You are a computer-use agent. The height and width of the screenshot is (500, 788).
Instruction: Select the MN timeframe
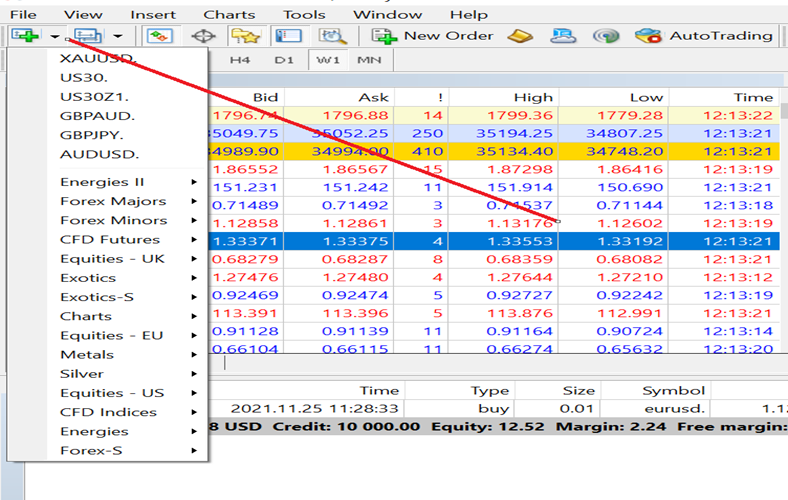pyautogui.click(x=369, y=60)
